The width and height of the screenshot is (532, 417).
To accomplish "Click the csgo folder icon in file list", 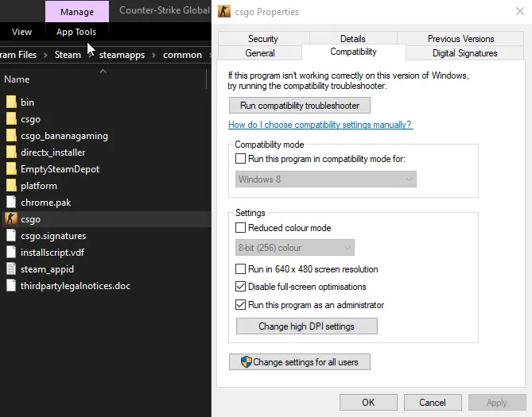I will click(11, 118).
